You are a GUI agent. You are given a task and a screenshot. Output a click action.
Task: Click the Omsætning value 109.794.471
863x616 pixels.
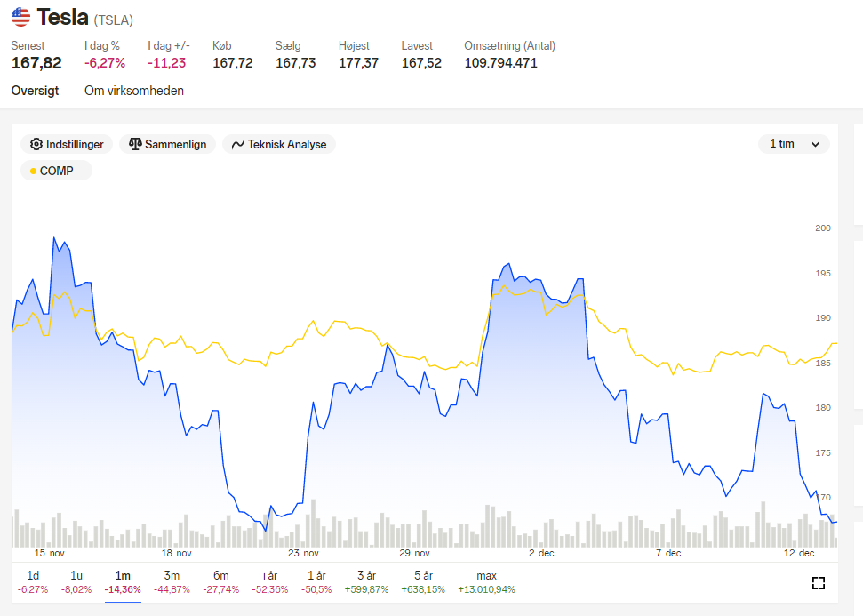tap(501, 63)
